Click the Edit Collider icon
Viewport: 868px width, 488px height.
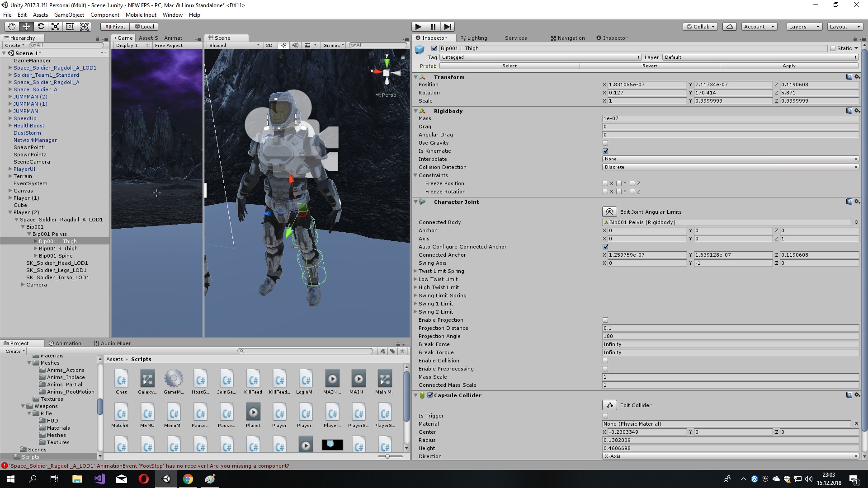pyautogui.click(x=610, y=405)
